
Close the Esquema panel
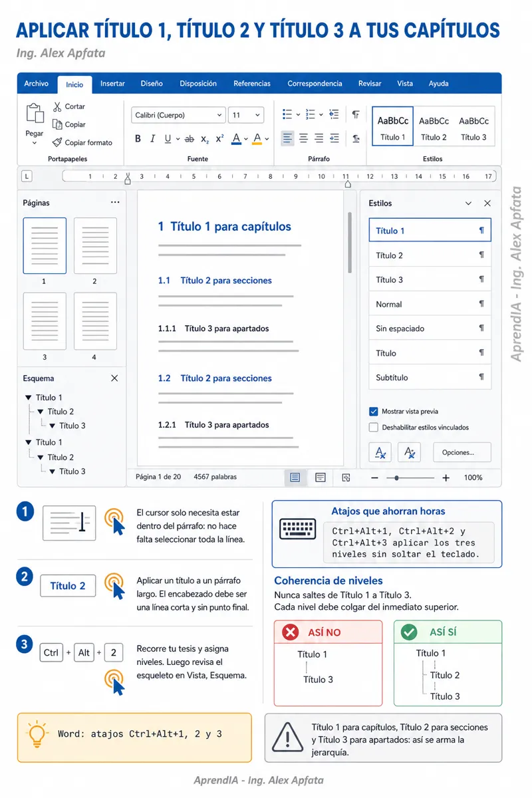coord(114,378)
